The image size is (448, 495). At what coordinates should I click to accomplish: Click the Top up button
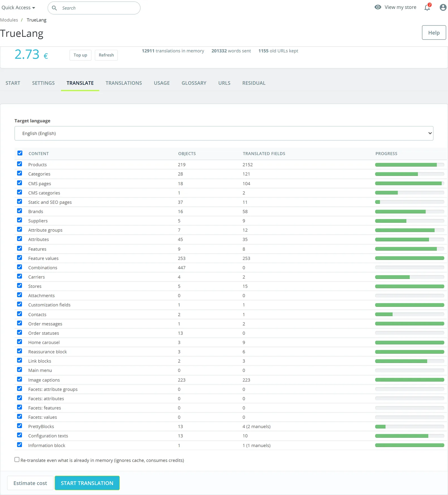[x=80, y=55]
